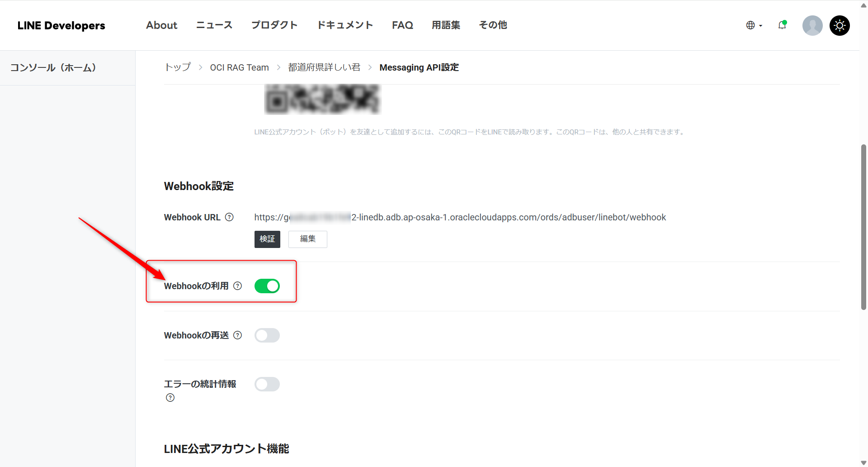Click the Webhook設定 heading

[x=199, y=186]
